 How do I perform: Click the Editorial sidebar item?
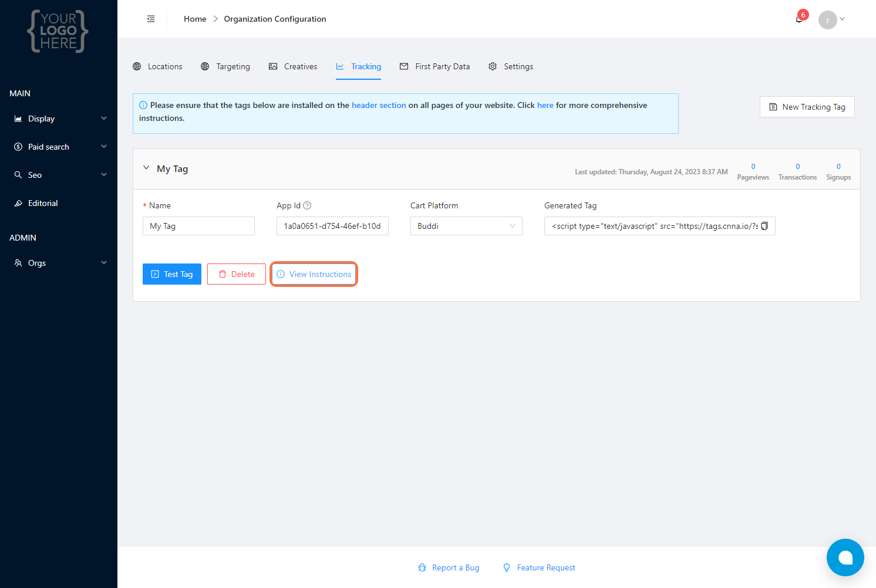(x=43, y=203)
